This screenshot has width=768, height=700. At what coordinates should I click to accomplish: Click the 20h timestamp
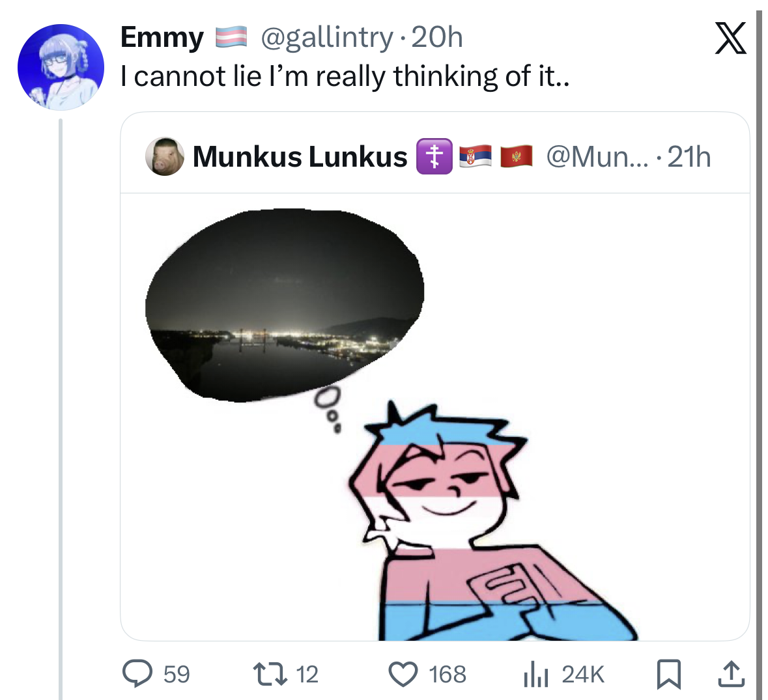pyautogui.click(x=437, y=38)
